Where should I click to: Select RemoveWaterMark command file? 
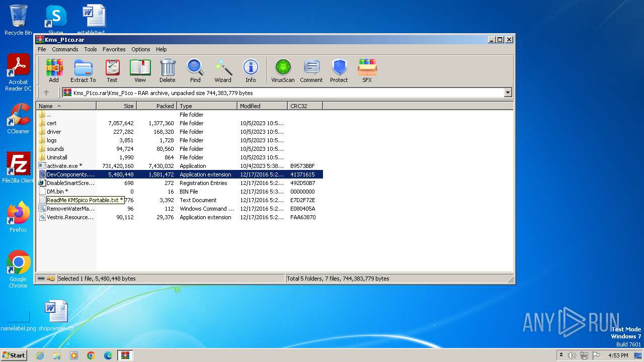pos(180,209)
